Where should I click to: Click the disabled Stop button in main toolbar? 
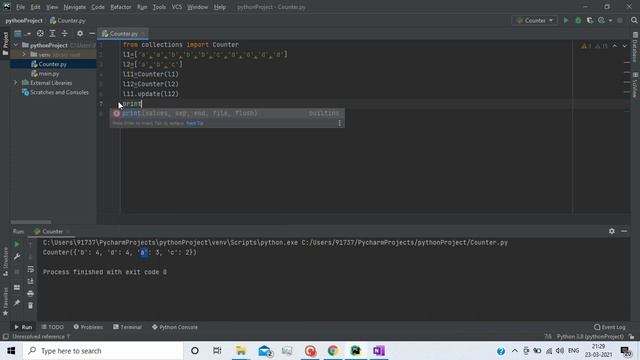click(x=620, y=20)
